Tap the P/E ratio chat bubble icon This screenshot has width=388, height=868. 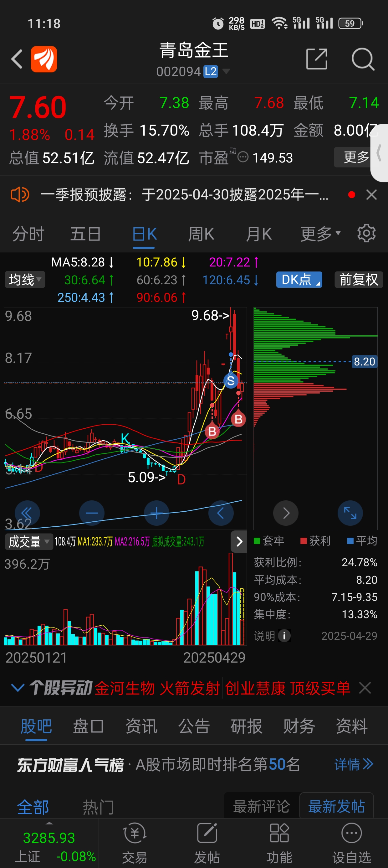click(243, 157)
